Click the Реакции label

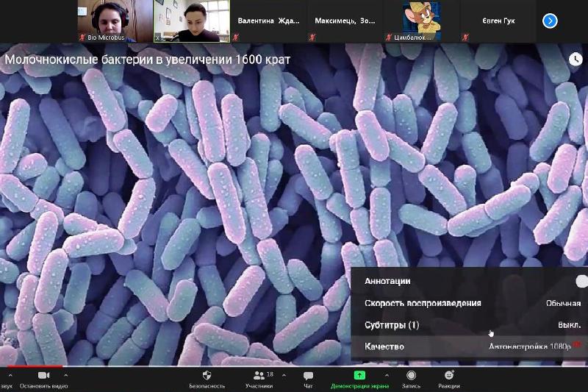coord(449,386)
